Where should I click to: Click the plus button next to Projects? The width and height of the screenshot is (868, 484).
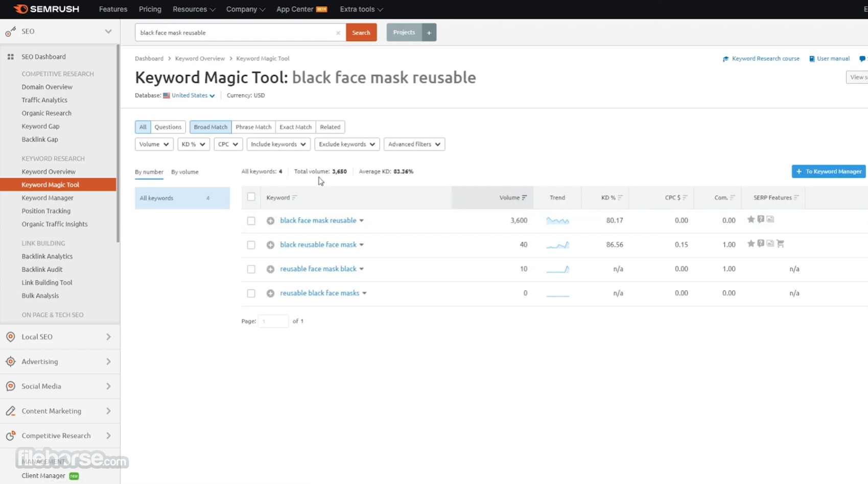pyautogui.click(x=429, y=33)
